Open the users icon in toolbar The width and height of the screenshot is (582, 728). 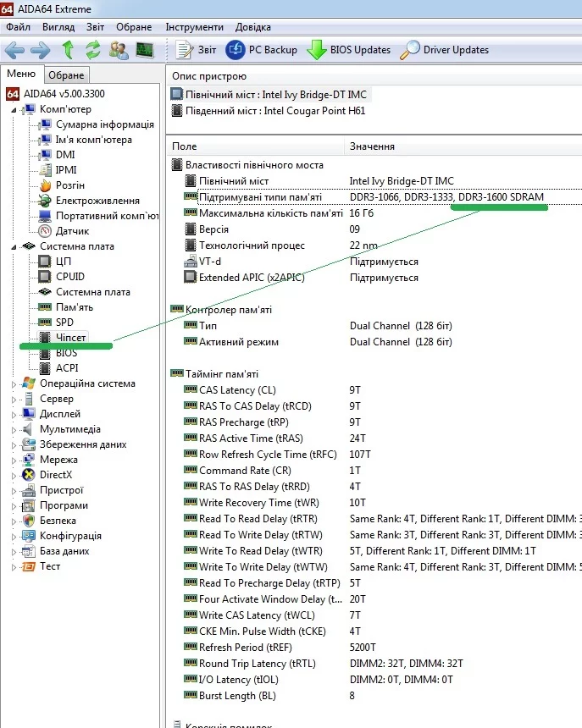(x=119, y=50)
